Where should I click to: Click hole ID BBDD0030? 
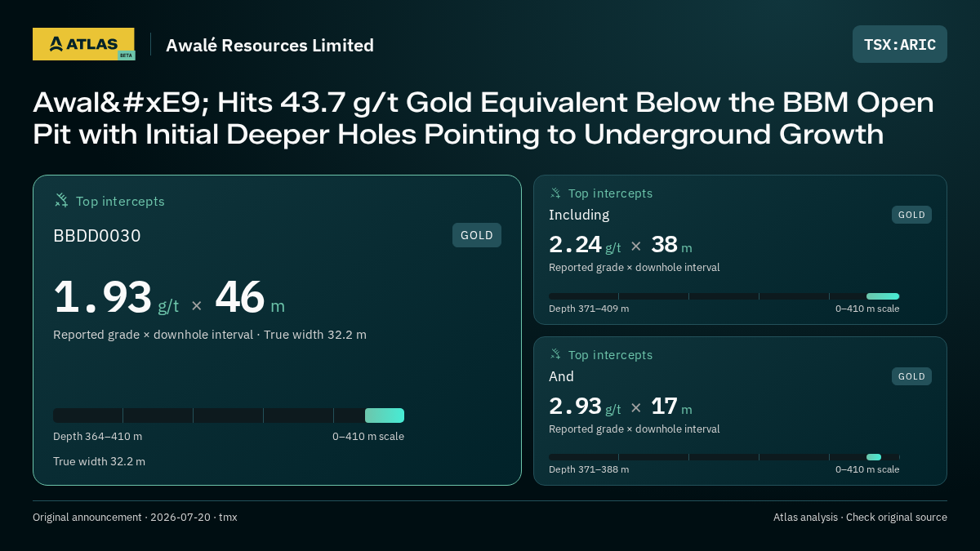click(97, 236)
